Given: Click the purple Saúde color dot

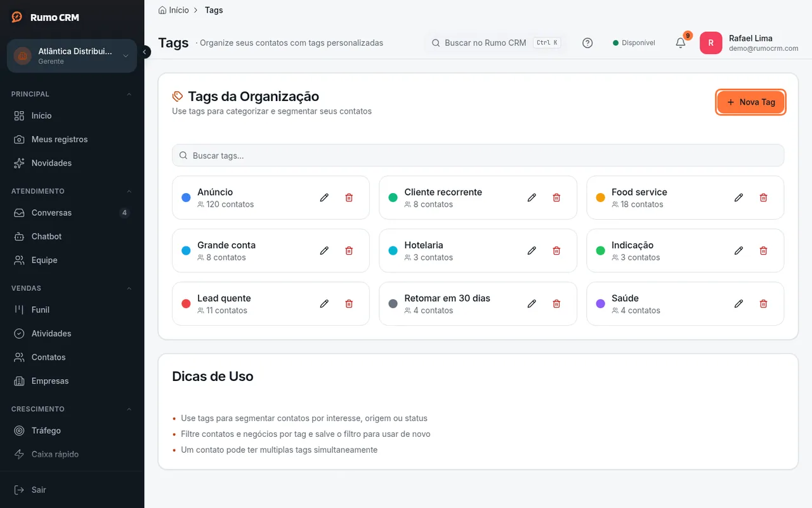Looking at the screenshot, I should click(x=600, y=304).
